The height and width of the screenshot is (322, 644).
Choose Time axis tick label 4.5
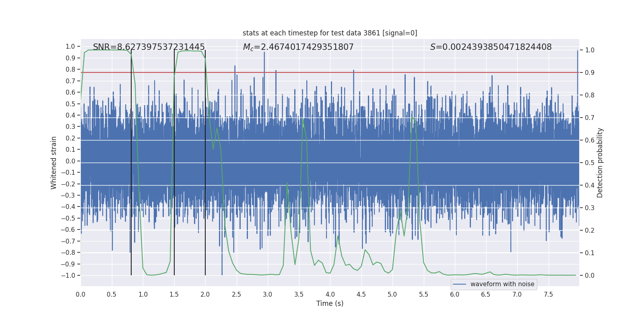click(361, 294)
